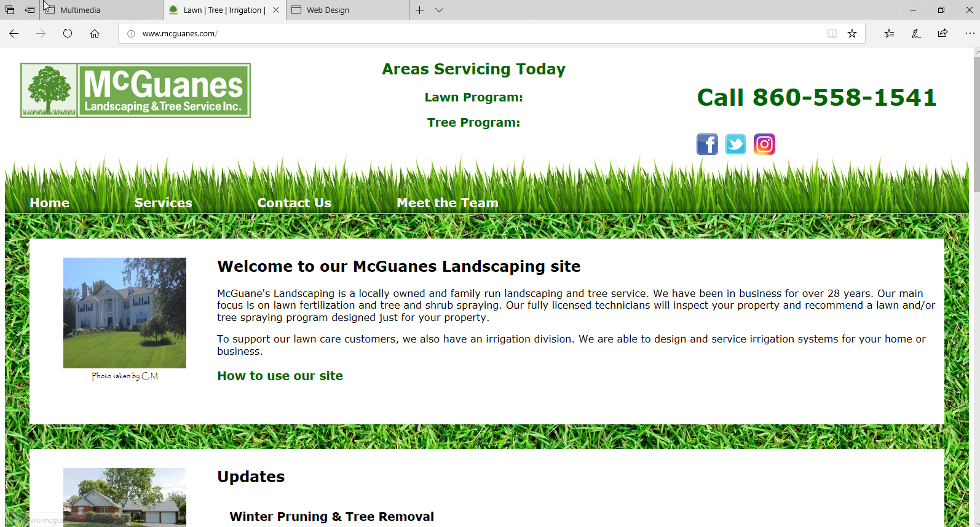The width and height of the screenshot is (980, 527).
Task: Open the Instagram social icon
Action: pos(764,145)
